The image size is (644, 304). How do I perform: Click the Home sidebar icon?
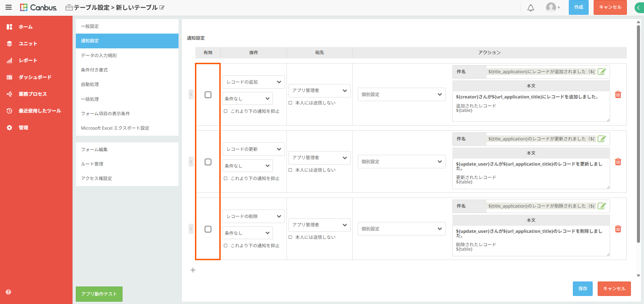point(9,27)
